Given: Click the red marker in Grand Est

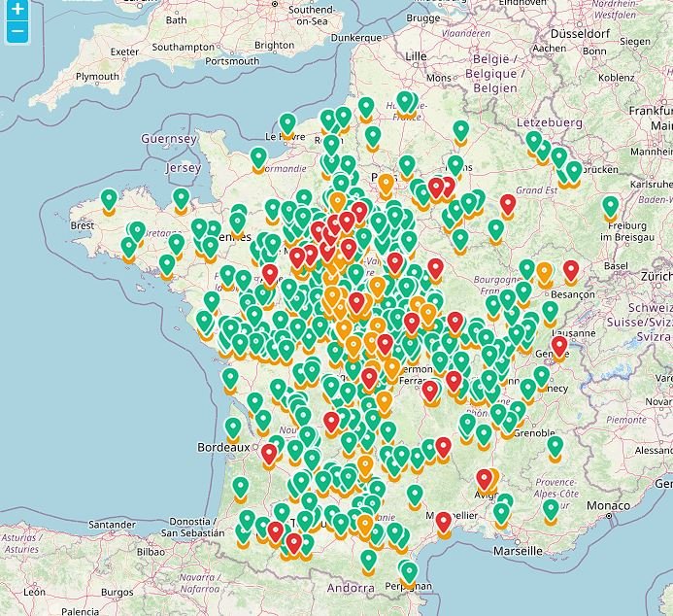Looking at the screenshot, I should tap(507, 204).
